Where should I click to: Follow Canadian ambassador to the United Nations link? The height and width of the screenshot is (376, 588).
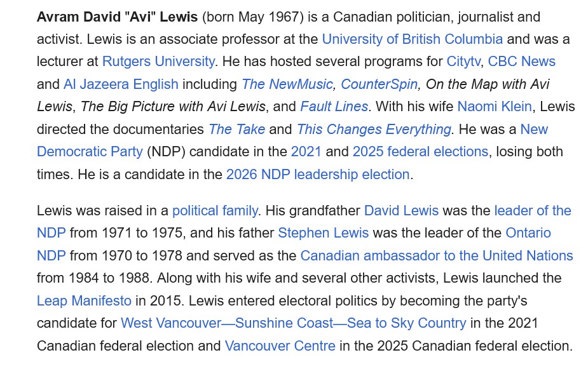[437, 256]
